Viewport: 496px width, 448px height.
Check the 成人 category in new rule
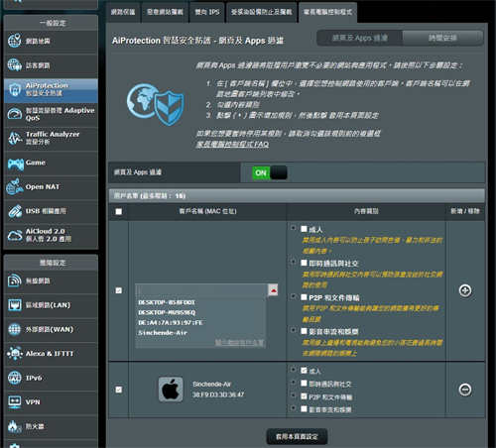pyautogui.click(x=304, y=229)
